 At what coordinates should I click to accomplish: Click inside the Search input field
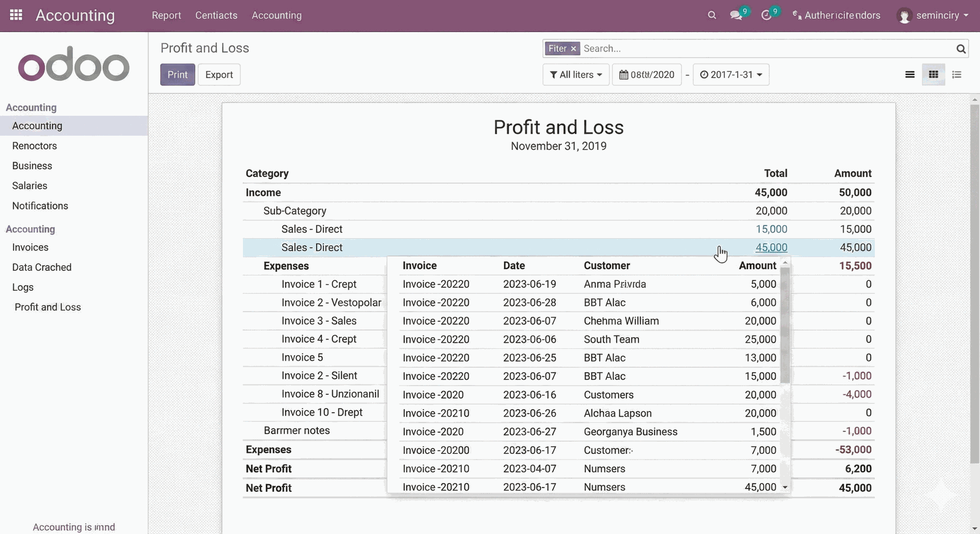click(x=715, y=48)
